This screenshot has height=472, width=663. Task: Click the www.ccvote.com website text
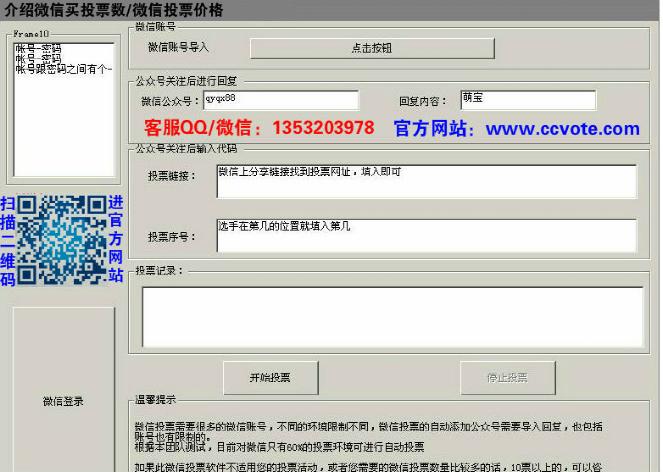tap(562, 129)
